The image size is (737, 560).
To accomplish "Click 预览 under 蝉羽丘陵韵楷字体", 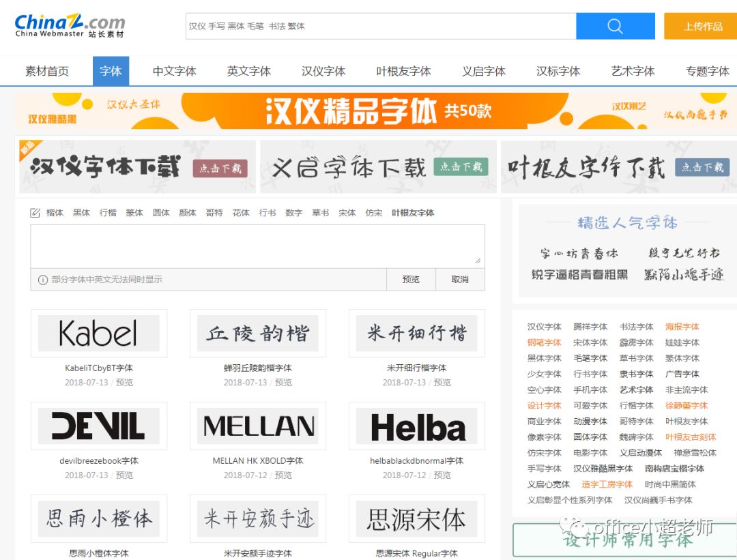I will point(283,383).
